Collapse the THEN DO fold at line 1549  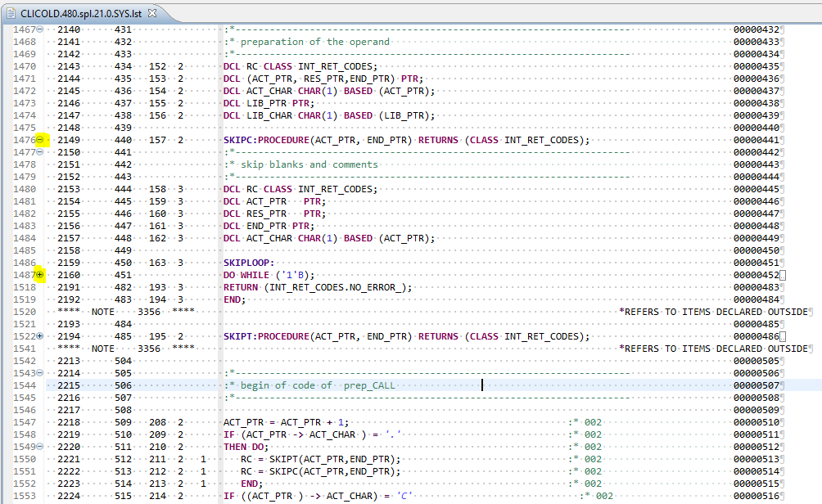[40, 447]
